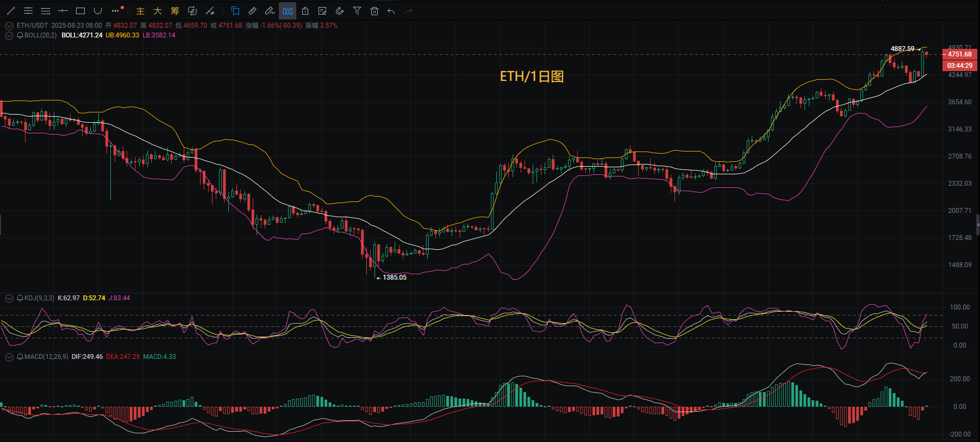Click the 大 toolbar button
Image resolution: width=980 pixels, height=442 pixels.
point(158,11)
